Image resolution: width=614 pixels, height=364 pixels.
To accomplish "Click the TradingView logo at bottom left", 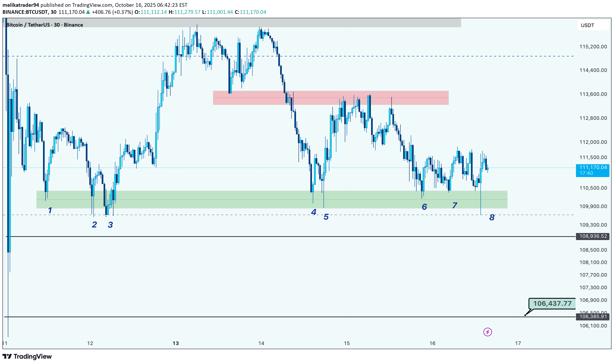I will [x=27, y=356].
